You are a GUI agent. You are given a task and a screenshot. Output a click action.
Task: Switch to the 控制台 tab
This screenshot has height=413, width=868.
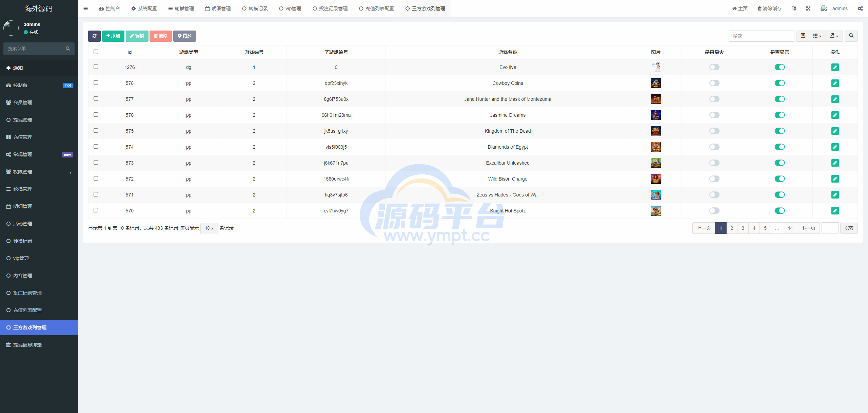click(110, 8)
